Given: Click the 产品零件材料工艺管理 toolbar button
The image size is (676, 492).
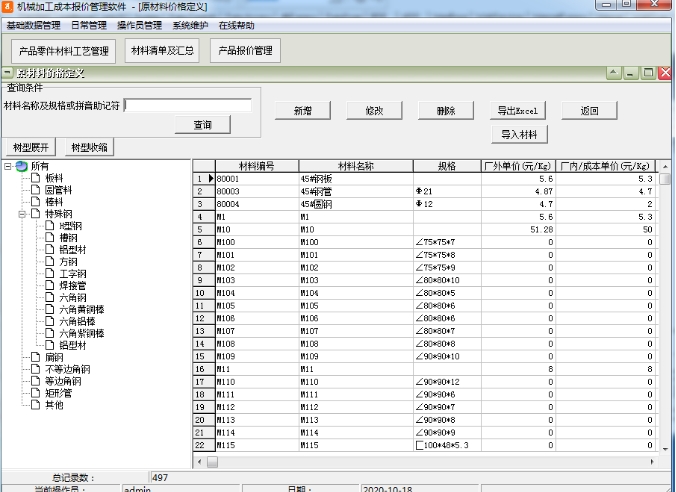Looking at the screenshot, I should (63, 51).
